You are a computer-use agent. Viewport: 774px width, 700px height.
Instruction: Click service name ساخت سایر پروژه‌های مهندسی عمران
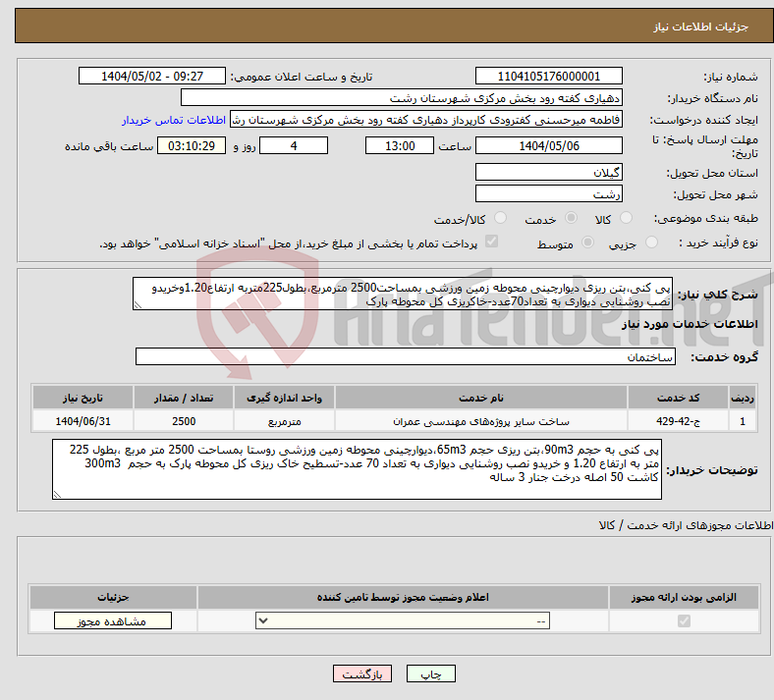pos(480,421)
